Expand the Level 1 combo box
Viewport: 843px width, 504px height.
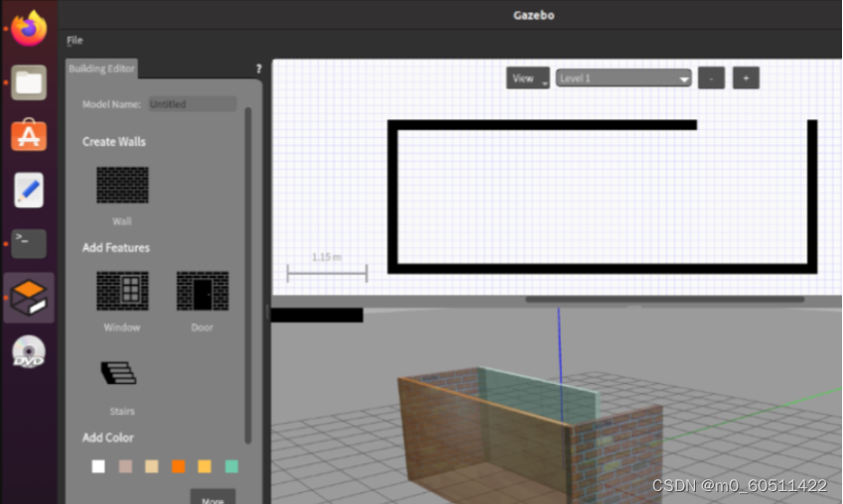(624, 78)
